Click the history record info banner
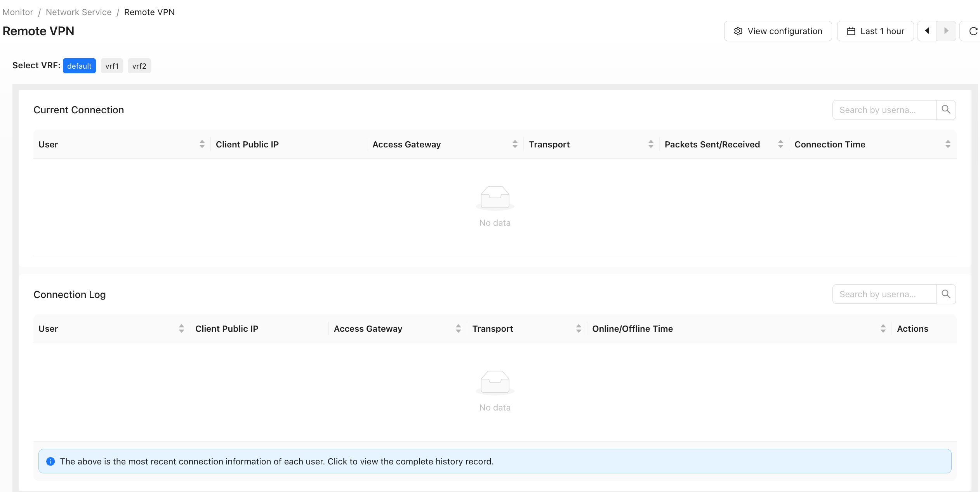The image size is (980, 492). point(495,461)
